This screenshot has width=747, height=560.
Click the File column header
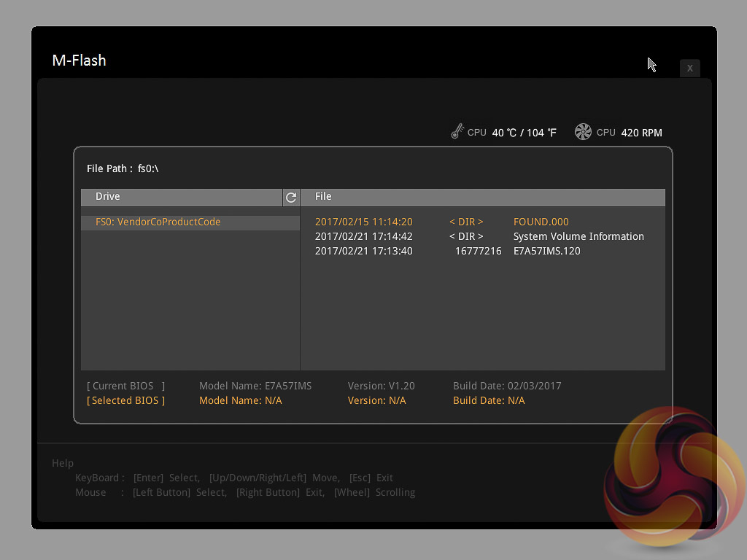323,197
